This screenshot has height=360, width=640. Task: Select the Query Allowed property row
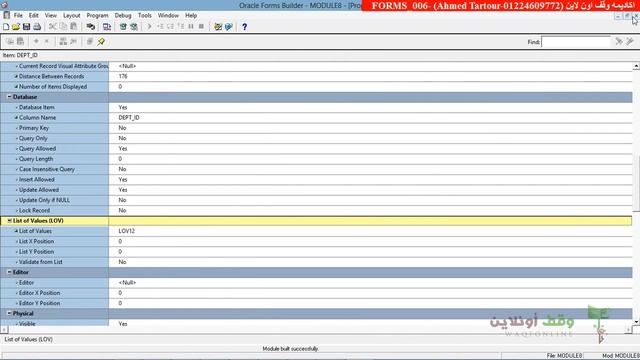pyautogui.click(x=316, y=149)
